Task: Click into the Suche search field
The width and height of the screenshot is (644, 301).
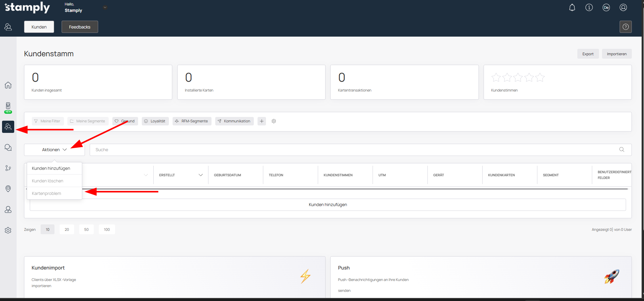Action: 355,150
